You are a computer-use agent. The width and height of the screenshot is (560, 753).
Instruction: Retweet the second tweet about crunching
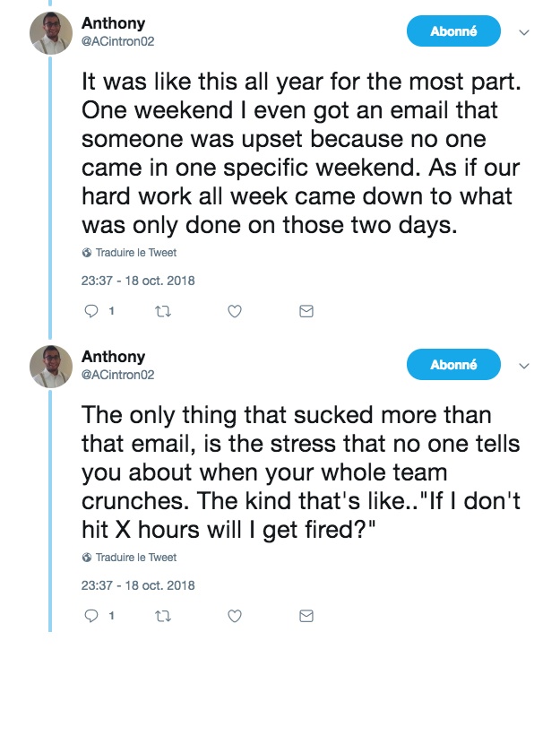pos(161,616)
